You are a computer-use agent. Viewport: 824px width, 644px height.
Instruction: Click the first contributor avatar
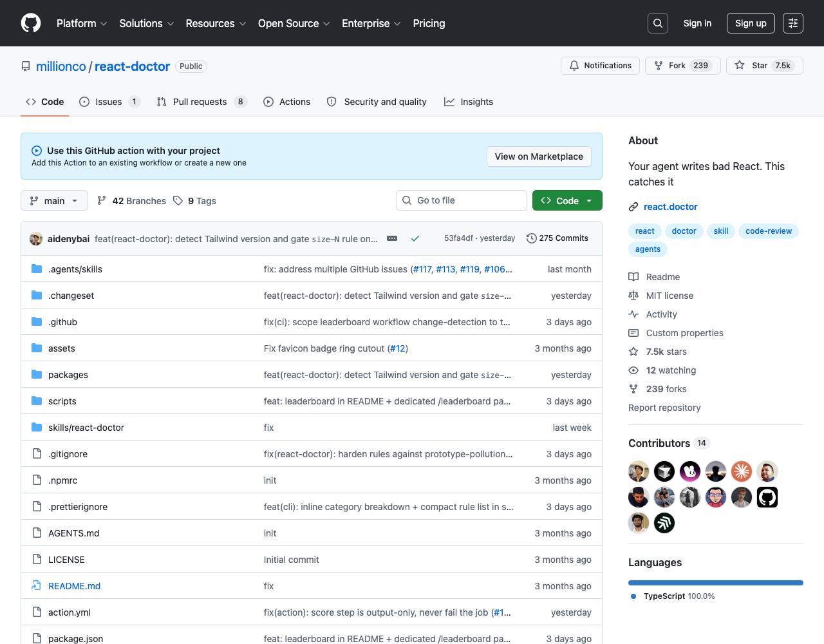639,471
